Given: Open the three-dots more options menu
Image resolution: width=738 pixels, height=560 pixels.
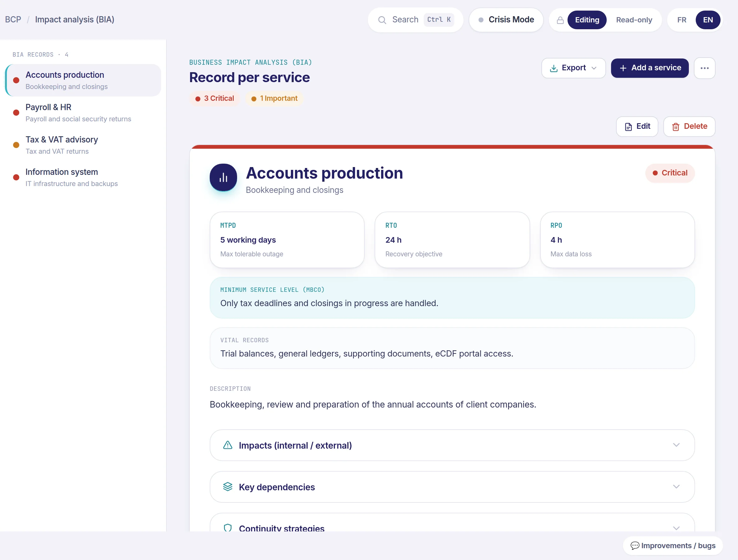Looking at the screenshot, I should [x=704, y=68].
